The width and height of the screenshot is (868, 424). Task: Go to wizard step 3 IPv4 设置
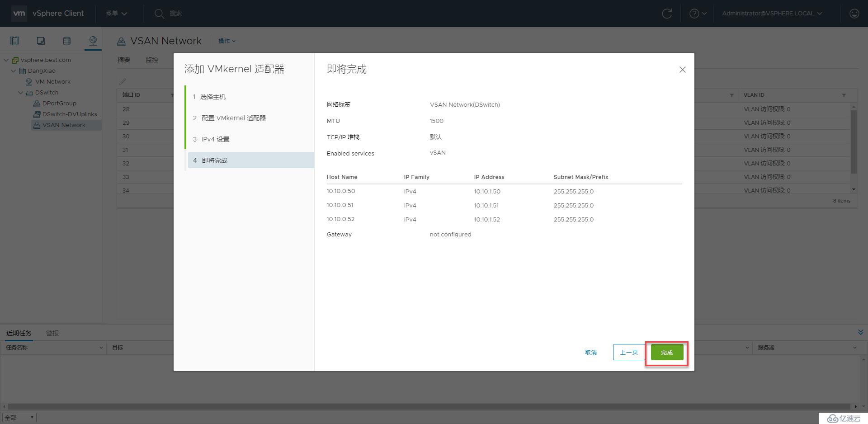[250, 139]
